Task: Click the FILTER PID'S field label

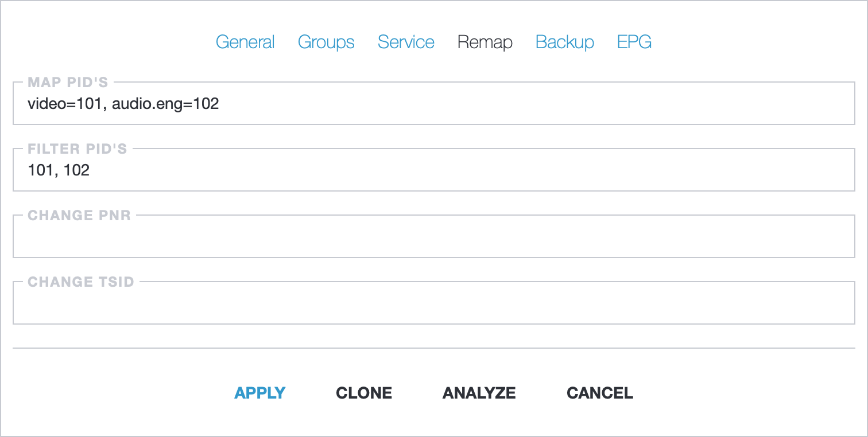Action: coord(77,149)
